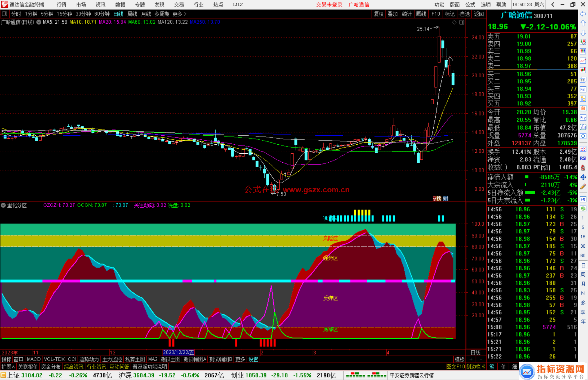
Task: Click the up arrow icon in right sidebar
Action: coord(583,23)
